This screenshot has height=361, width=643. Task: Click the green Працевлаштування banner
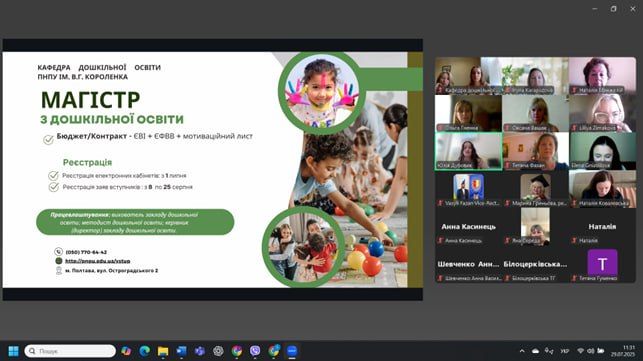coord(135,222)
